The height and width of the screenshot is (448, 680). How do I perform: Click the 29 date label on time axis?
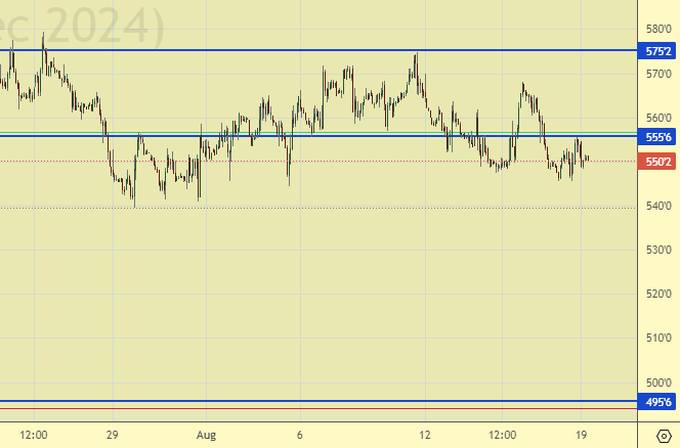pyautogui.click(x=113, y=436)
